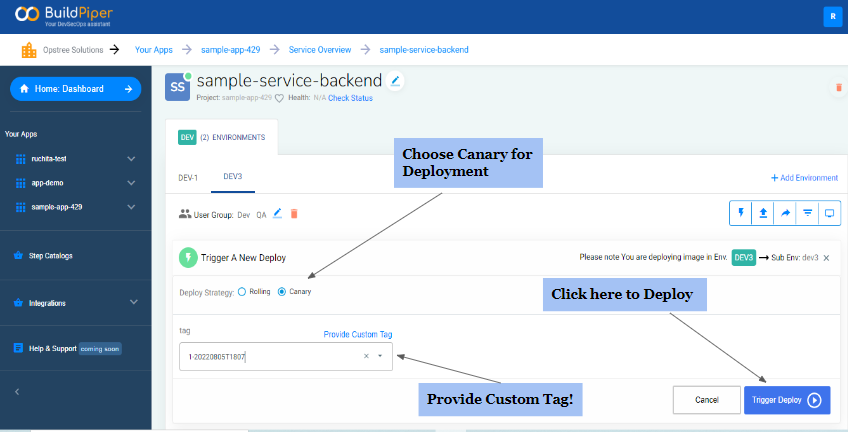Expand the ruchita-test app
The image size is (848, 432).
[131, 159]
